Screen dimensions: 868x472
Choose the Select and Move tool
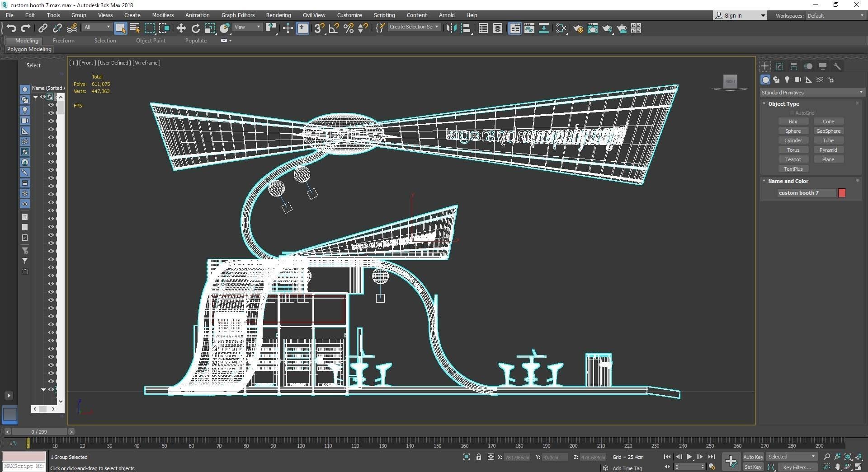181,28
